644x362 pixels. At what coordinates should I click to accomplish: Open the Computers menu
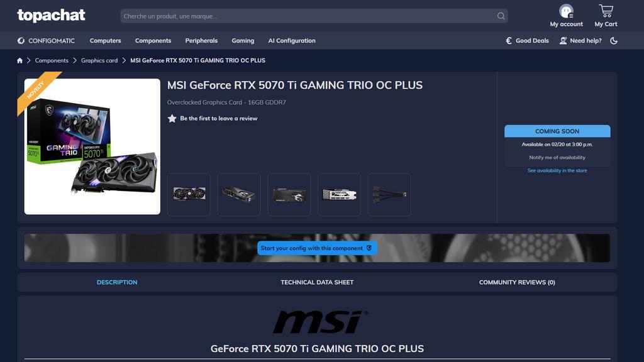pyautogui.click(x=105, y=41)
